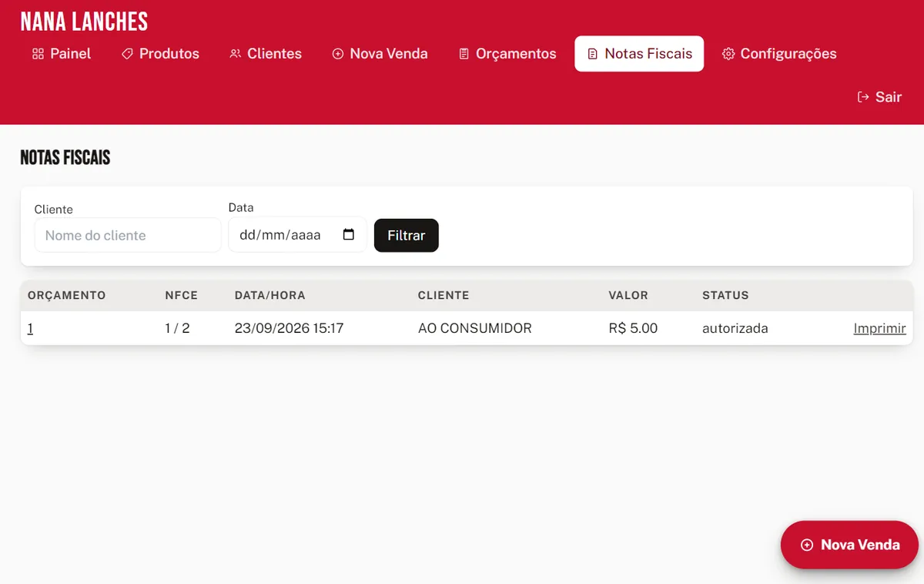Click the Produtos tag icon
This screenshot has height=584, width=924.
[x=127, y=54]
